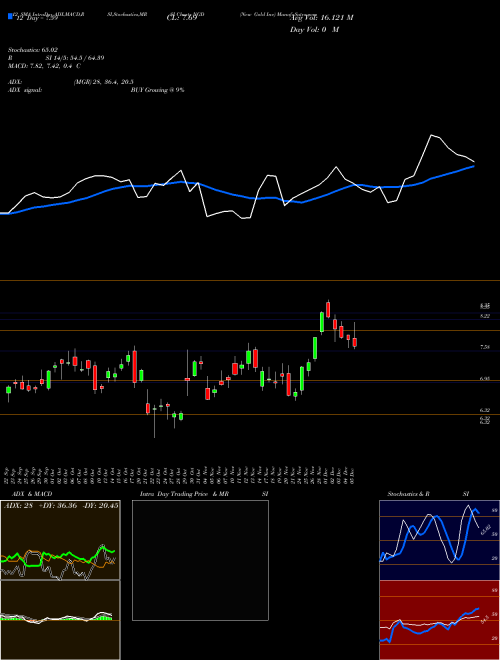This screenshot has height=660, width=500.
Task: Click the blue 12 Day SMA legend square
Action: click(10, 17)
